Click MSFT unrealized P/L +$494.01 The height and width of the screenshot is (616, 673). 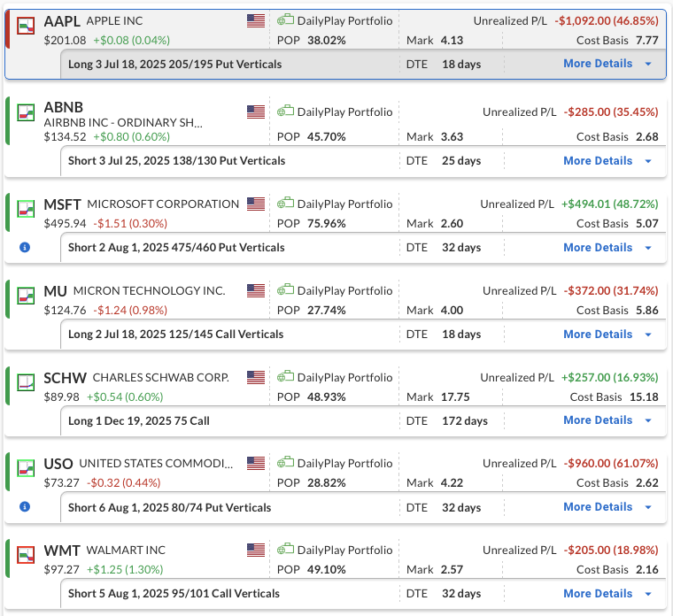point(610,204)
